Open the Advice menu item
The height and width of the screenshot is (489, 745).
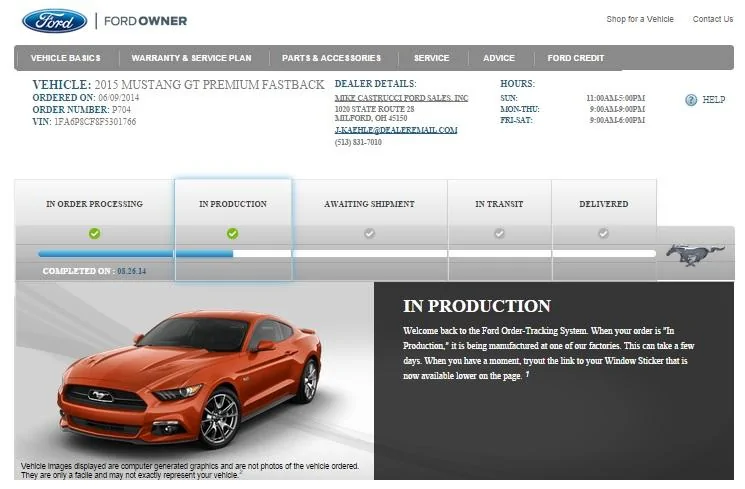[499, 58]
